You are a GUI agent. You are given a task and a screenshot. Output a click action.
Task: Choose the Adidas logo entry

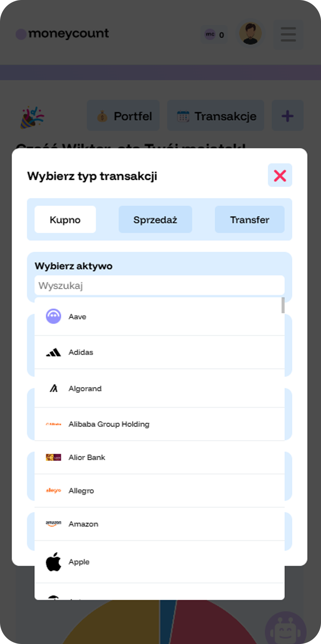tap(53, 352)
